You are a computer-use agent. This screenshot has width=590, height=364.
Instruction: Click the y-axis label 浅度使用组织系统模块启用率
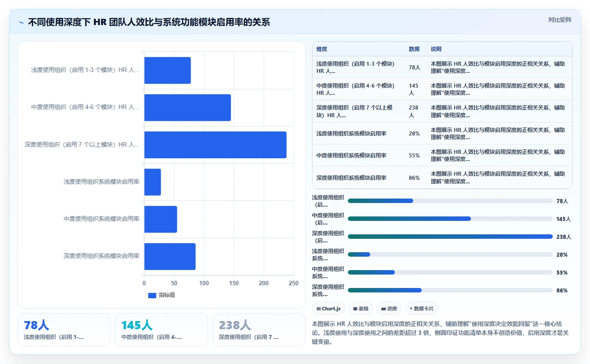(x=102, y=182)
